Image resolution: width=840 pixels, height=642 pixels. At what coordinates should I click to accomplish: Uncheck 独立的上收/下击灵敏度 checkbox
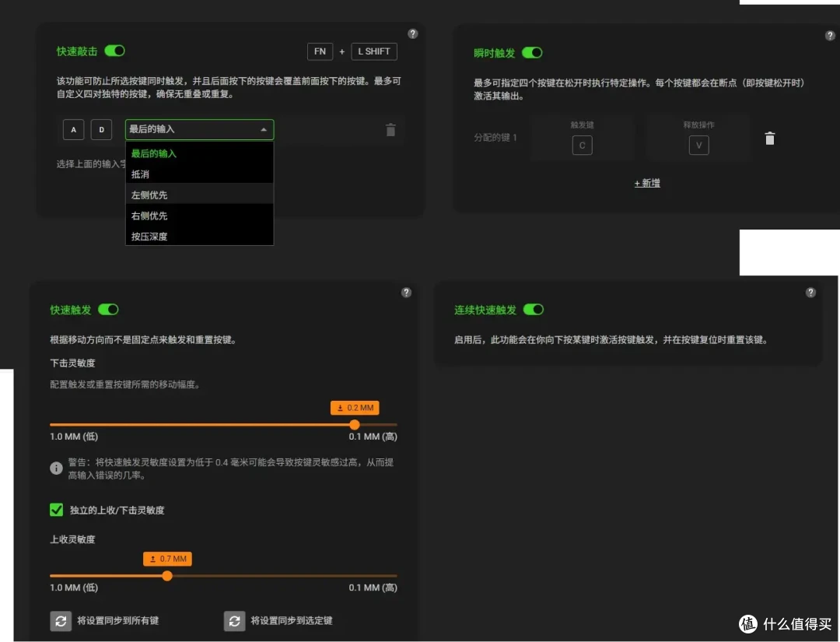coord(56,510)
